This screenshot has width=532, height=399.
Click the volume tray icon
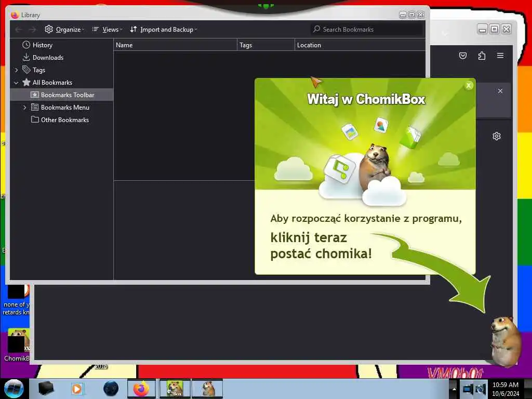tap(481, 389)
